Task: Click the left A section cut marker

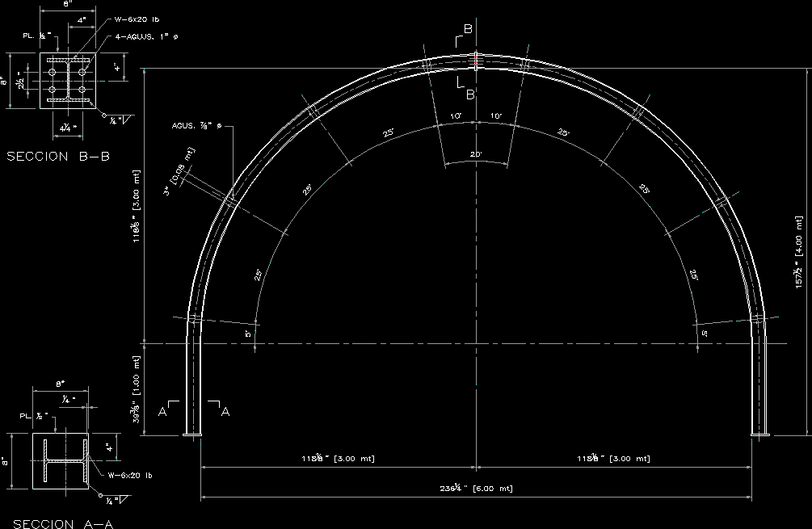Action: [163, 411]
